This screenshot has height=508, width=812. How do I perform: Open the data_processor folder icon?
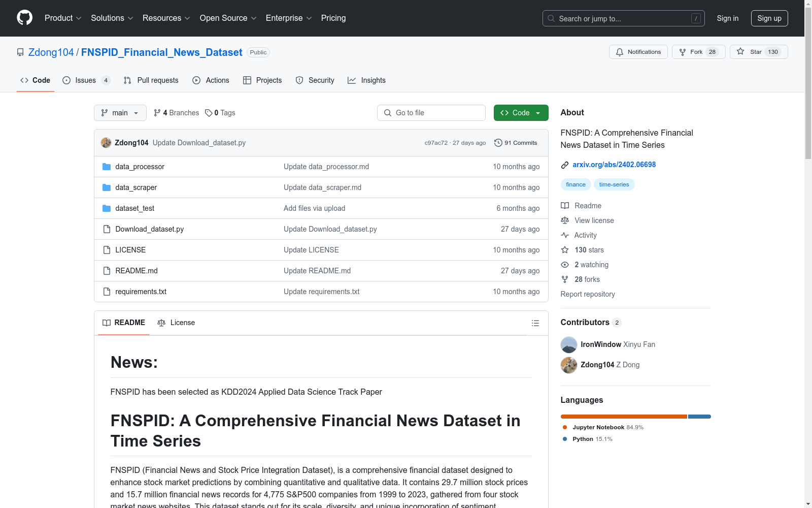107,167
